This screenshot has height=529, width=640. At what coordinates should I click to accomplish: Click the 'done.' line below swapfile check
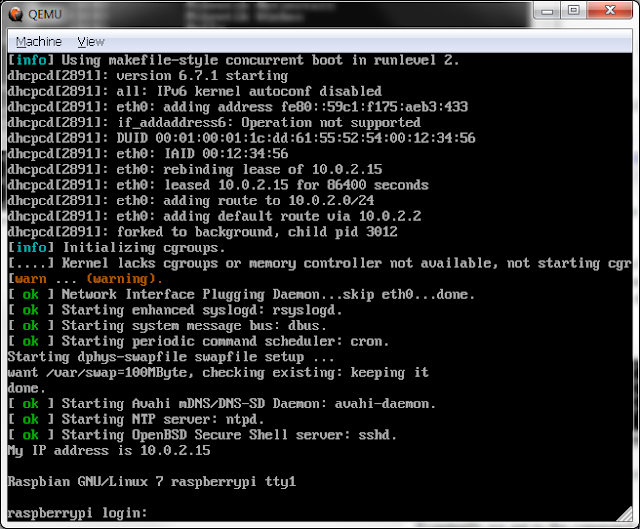tap(27, 388)
